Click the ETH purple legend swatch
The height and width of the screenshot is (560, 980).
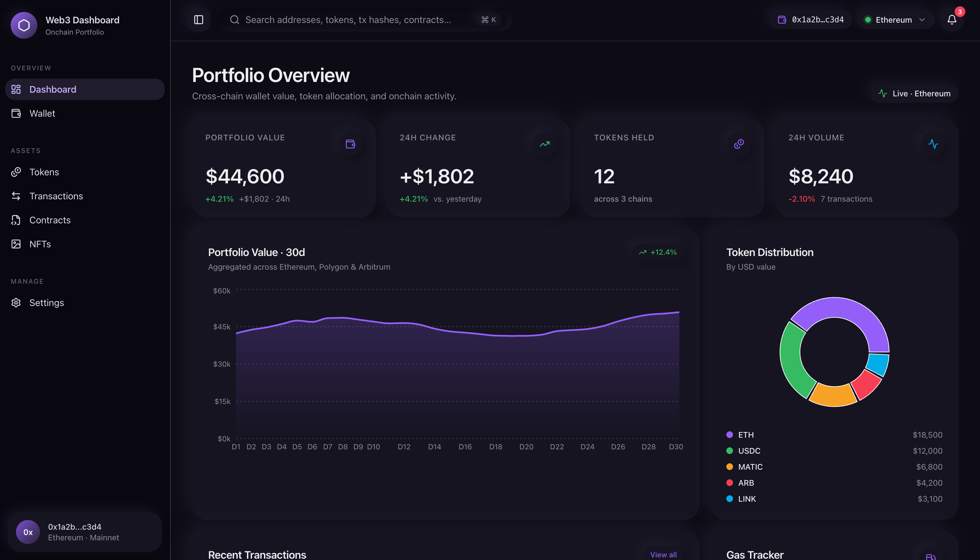(730, 435)
